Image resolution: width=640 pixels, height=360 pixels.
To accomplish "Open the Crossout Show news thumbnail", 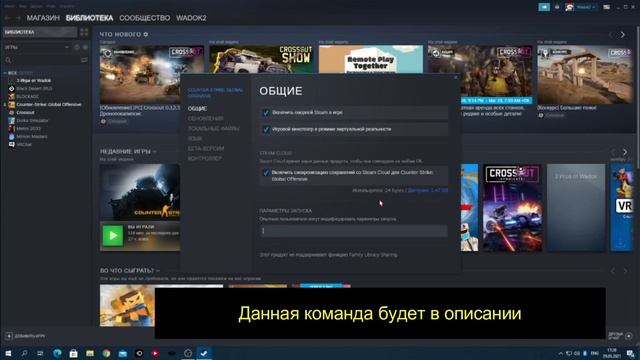I will 261,60.
